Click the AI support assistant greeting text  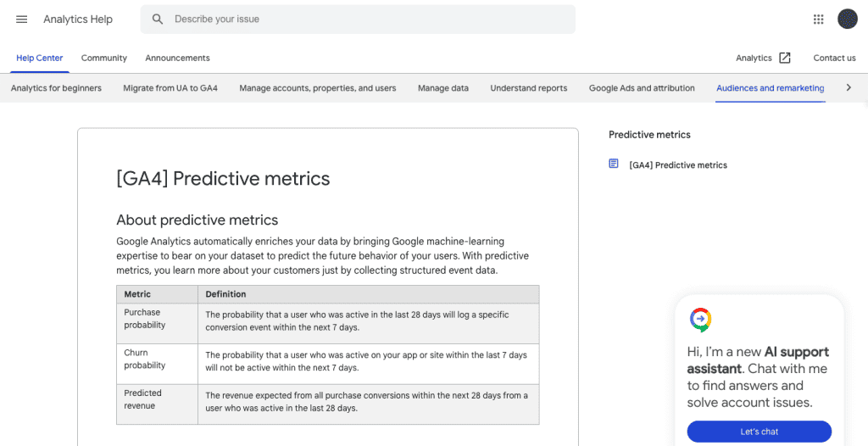click(x=758, y=377)
